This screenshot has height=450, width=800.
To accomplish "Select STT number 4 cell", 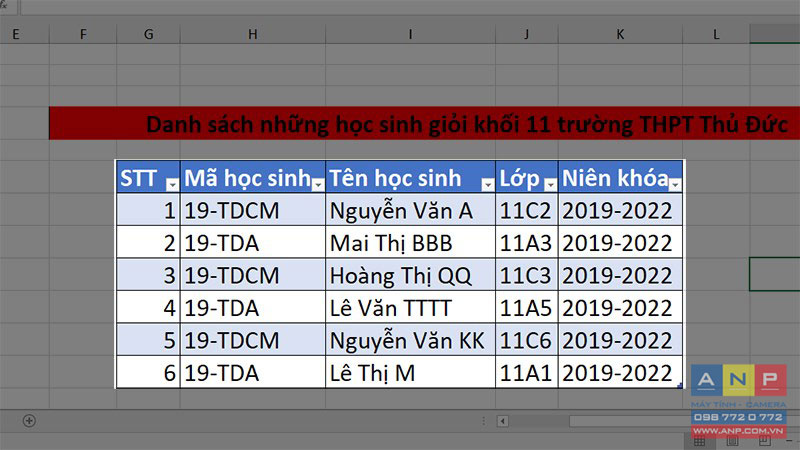I will click(x=148, y=307).
